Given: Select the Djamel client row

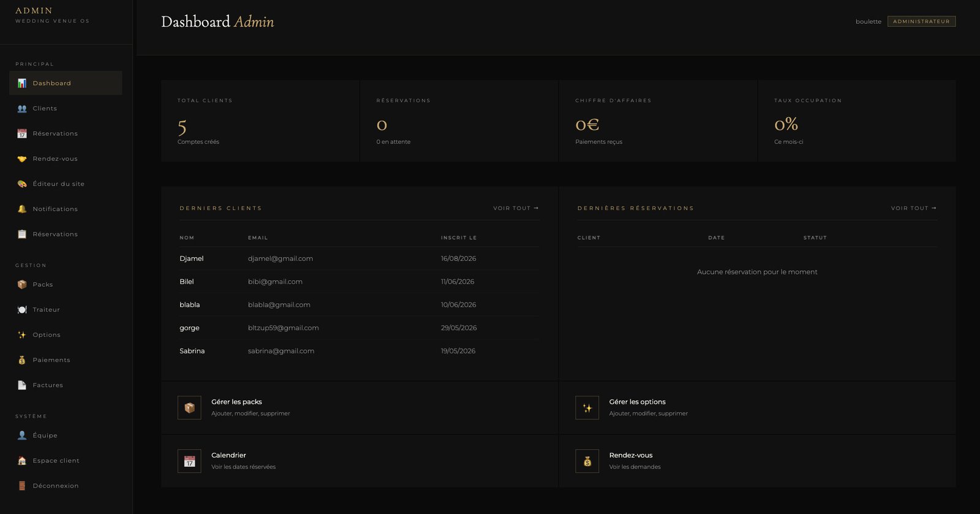Looking at the screenshot, I should tap(359, 259).
